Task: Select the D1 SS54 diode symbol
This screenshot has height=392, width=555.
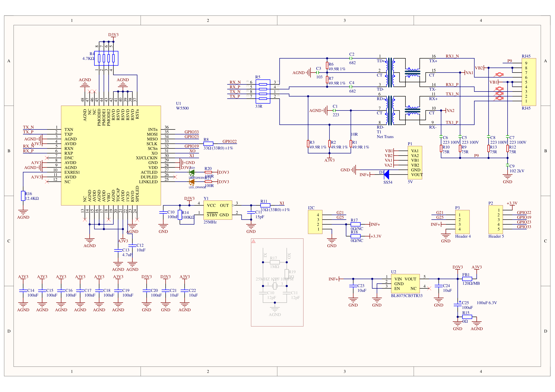Action: (387, 174)
